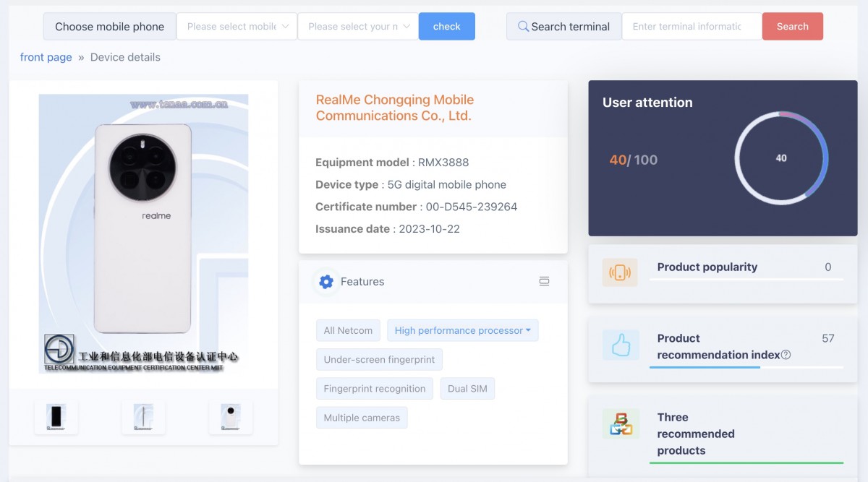Click the Product popularity phone icon
This screenshot has width=868, height=482.
click(620, 272)
